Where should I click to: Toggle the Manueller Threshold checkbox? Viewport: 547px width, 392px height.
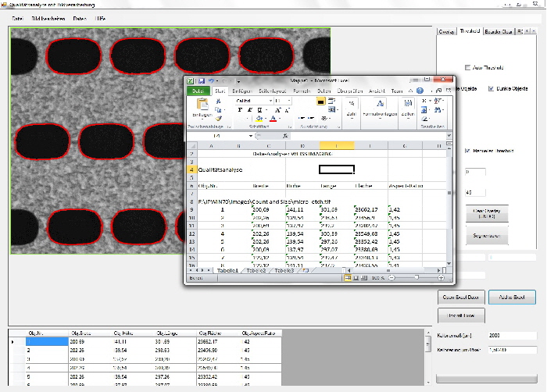pos(467,151)
